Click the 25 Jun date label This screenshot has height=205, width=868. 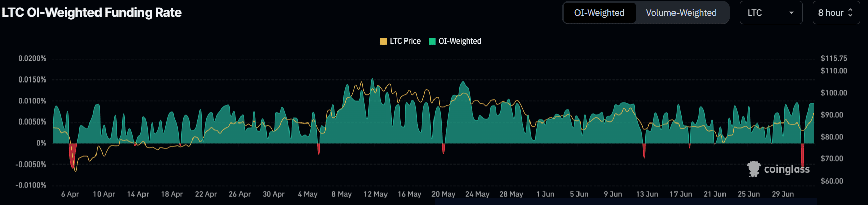coord(749,194)
